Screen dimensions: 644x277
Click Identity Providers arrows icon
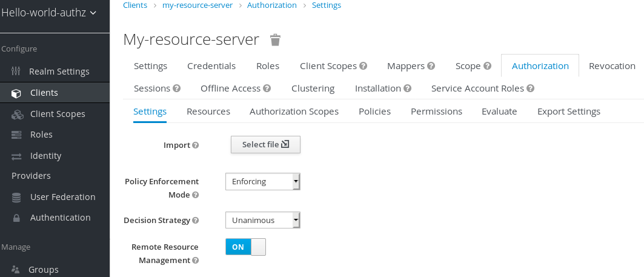point(16,156)
